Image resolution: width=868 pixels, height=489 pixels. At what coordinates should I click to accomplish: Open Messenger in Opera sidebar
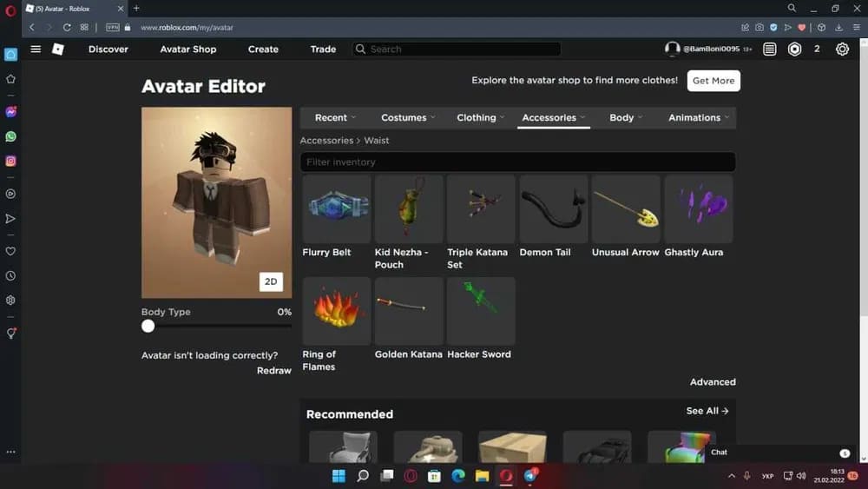click(10, 112)
